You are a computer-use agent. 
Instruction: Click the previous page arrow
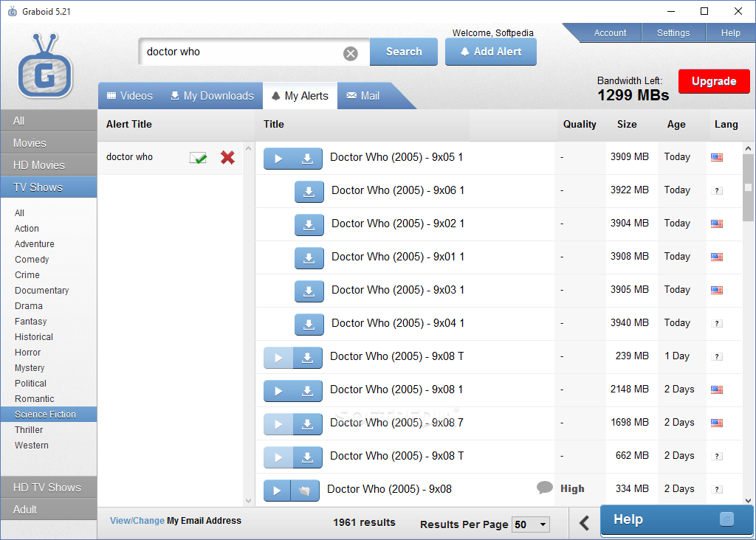[x=585, y=522]
